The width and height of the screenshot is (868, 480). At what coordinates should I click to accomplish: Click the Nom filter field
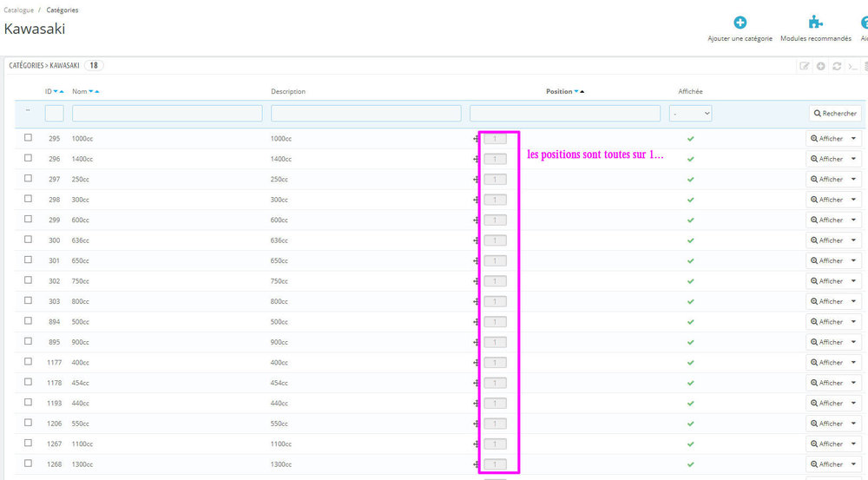click(168, 114)
